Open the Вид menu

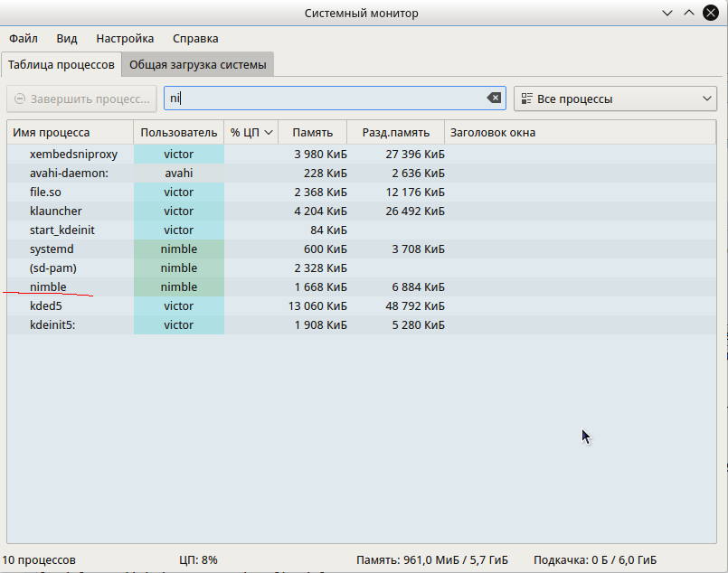tap(67, 39)
